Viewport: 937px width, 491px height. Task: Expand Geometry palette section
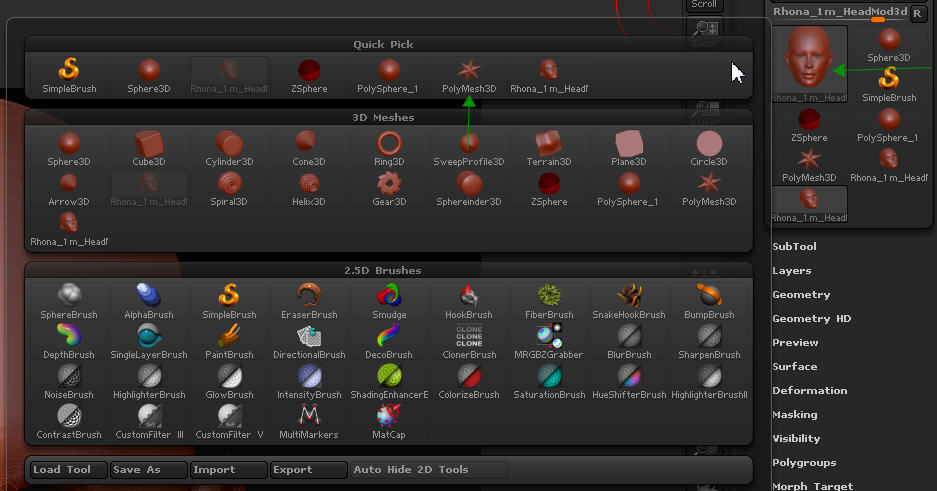pos(801,294)
